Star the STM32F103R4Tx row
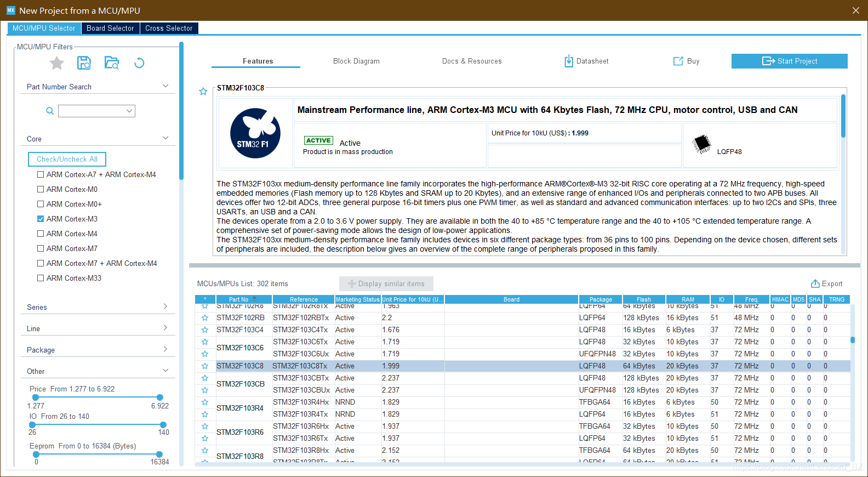 (x=205, y=414)
